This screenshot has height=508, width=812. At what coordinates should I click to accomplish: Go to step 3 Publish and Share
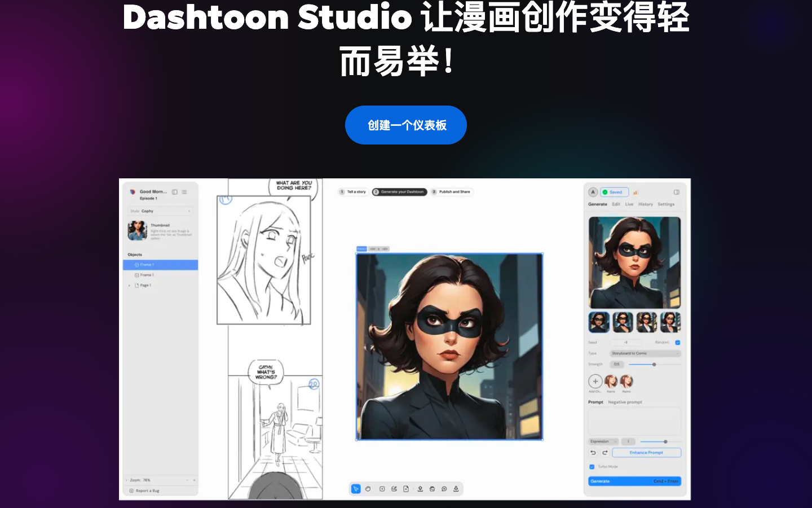point(452,192)
